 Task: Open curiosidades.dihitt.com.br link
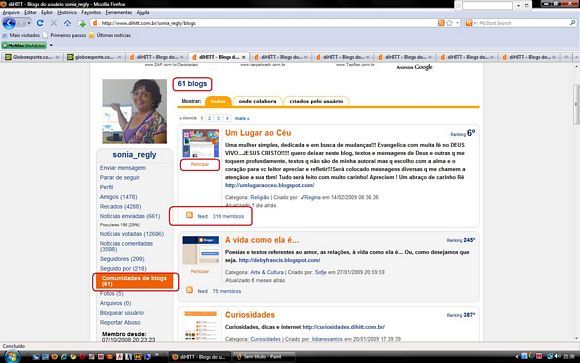pos(344,327)
